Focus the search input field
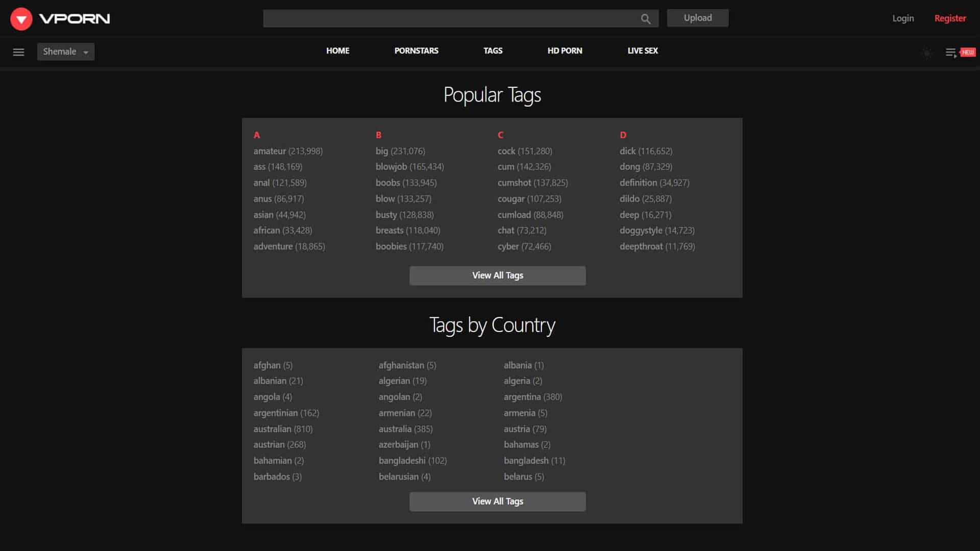This screenshot has width=980, height=551. (x=449, y=18)
